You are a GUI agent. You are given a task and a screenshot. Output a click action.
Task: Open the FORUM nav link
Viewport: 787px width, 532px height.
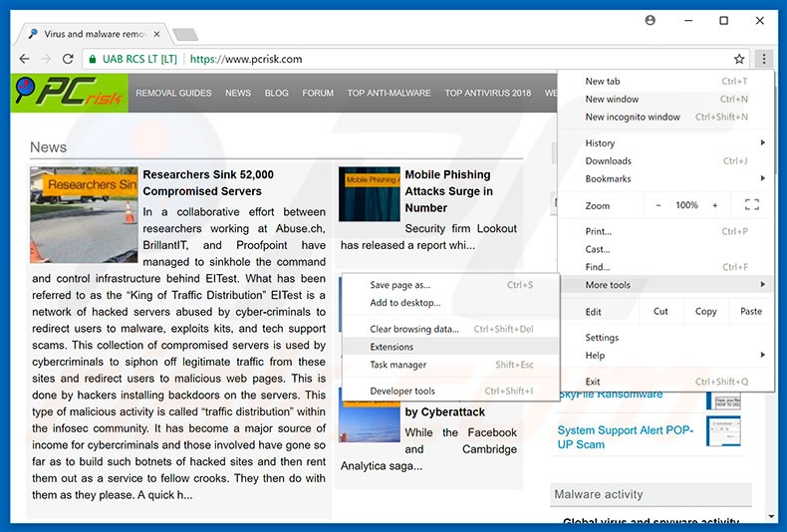(x=318, y=93)
